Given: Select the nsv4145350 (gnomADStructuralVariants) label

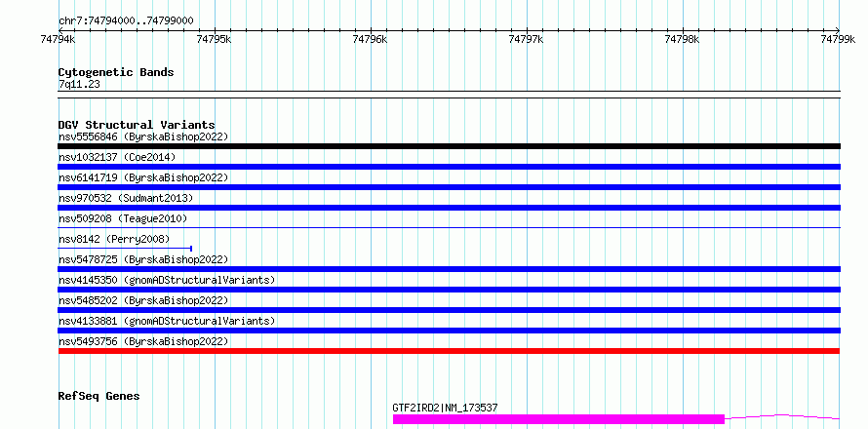Looking at the screenshot, I should pos(167,280).
